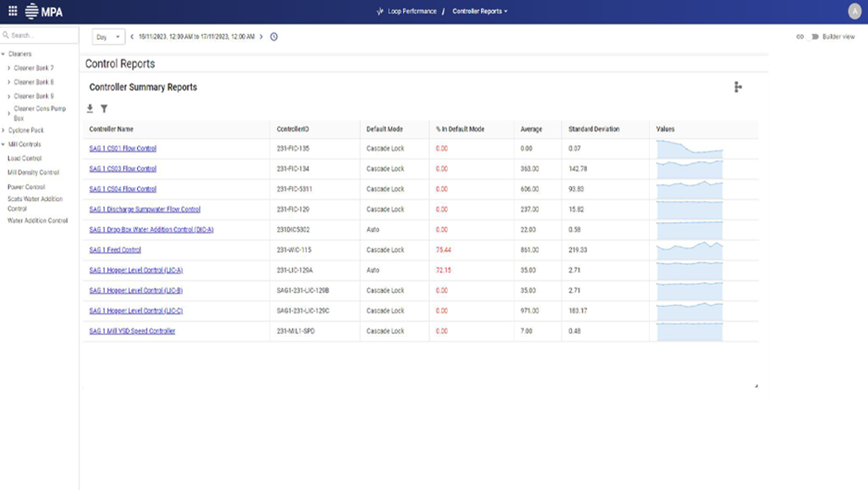Click the 75.44 default mode value
The image size is (868, 490).
444,250
